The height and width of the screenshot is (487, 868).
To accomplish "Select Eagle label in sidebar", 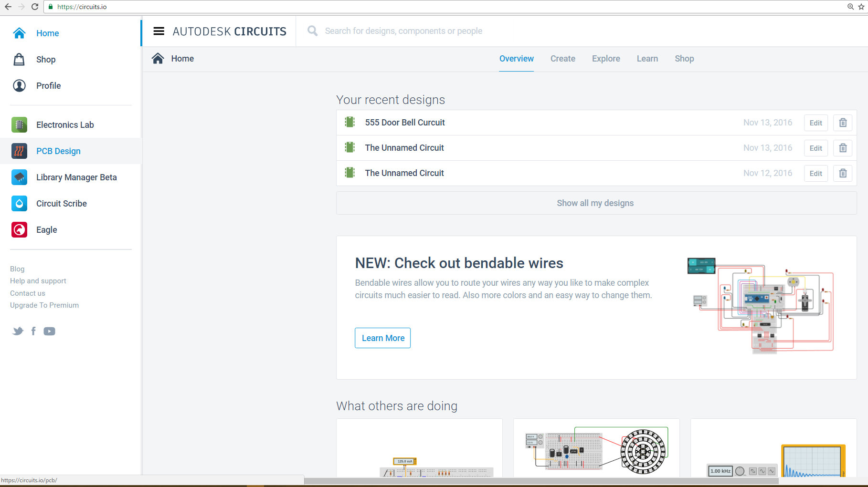I will click(46, 230).
